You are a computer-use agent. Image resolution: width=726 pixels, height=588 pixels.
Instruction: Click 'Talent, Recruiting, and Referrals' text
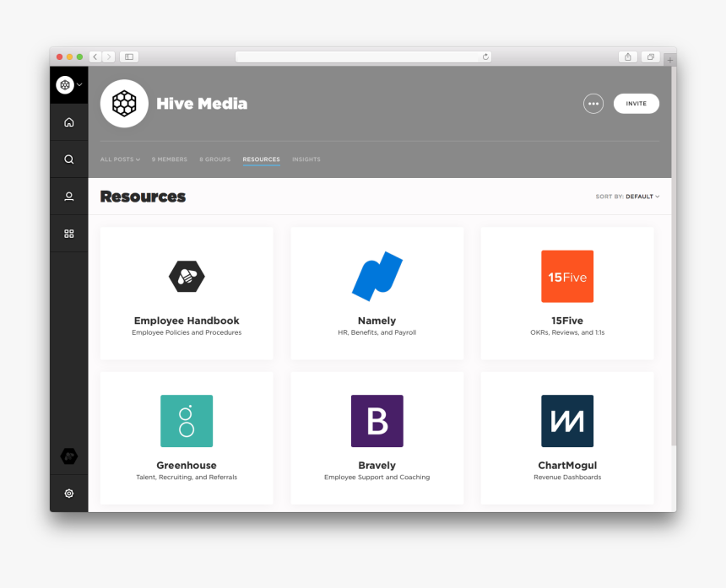pos(187,477)
